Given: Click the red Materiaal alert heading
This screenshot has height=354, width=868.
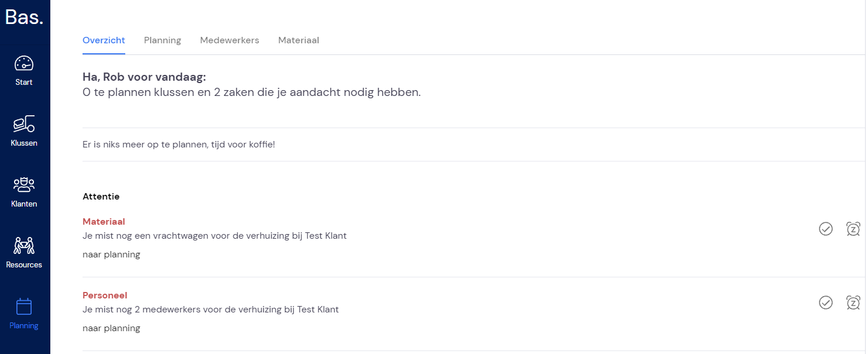Looking at the screenshot, I should pos(104,222).
